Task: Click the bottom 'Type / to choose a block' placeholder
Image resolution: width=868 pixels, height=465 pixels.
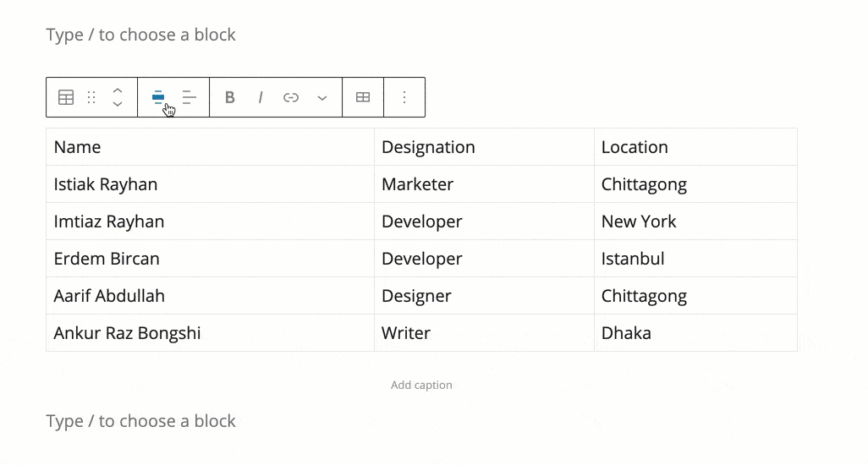Action: (x=140, y=421)
